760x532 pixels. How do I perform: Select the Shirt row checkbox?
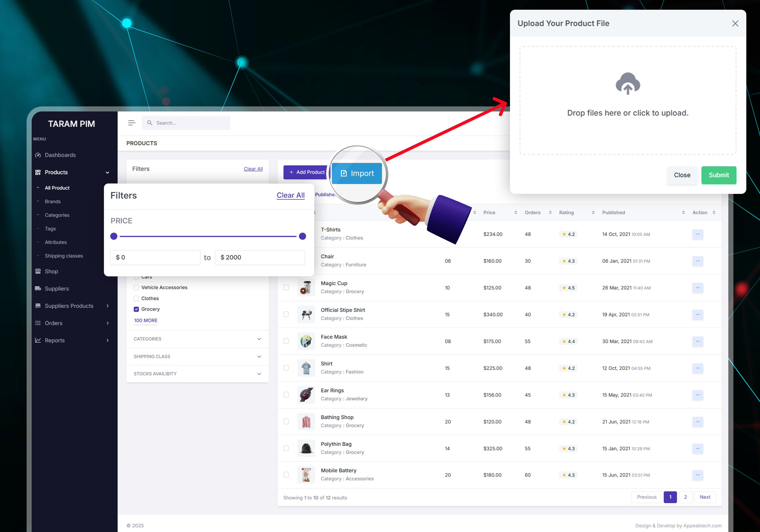point(286,368)
